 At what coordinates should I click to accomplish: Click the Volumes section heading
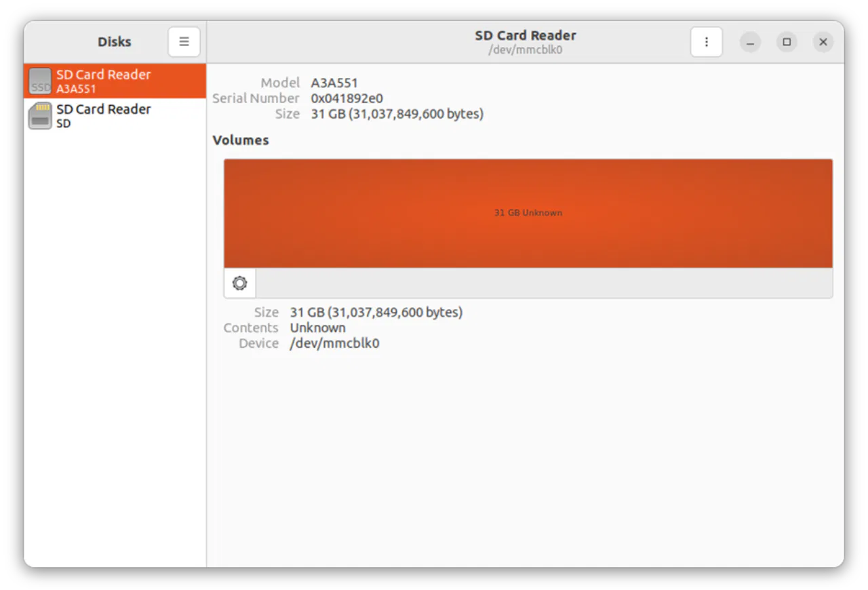pyautogui.click(x=241, y=140)
